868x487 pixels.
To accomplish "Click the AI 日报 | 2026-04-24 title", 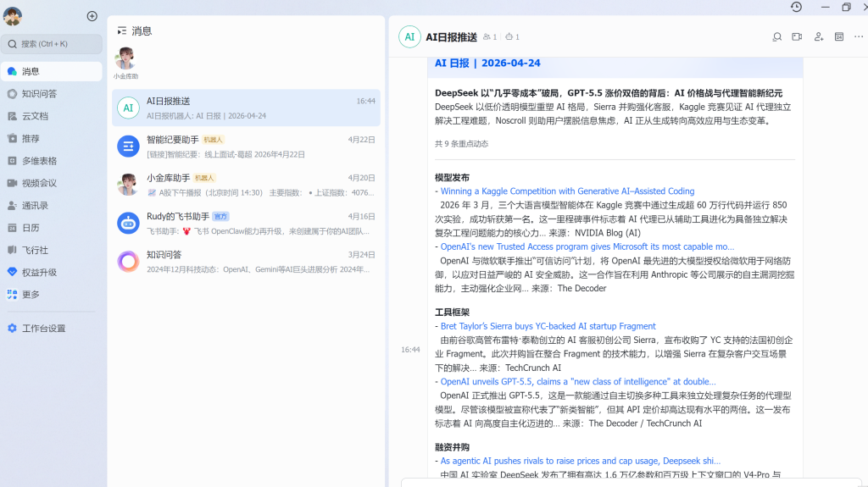I will click(x=487, y=63).
